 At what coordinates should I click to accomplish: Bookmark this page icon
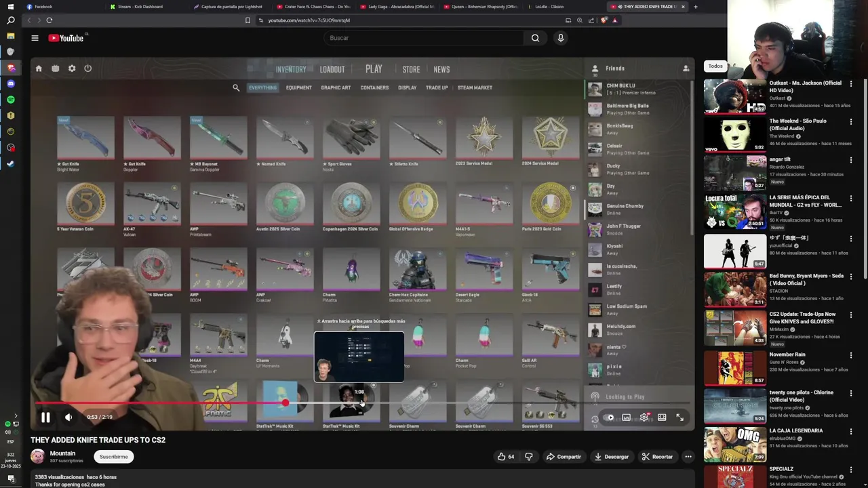click(248, 20)
